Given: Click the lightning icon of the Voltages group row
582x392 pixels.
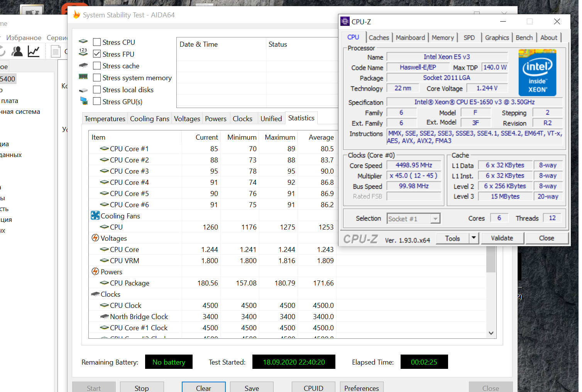Looking at the screenshot, I should tap(95, 238).
